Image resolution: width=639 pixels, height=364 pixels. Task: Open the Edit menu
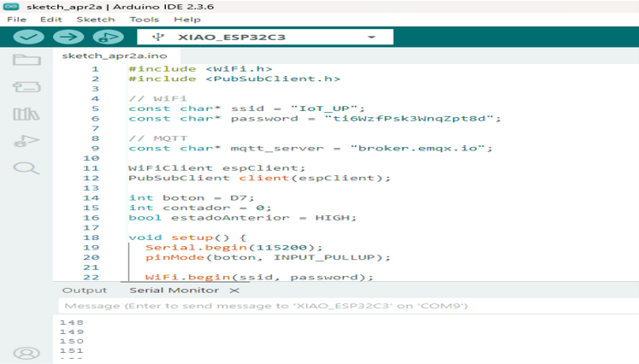pos(51,20)
